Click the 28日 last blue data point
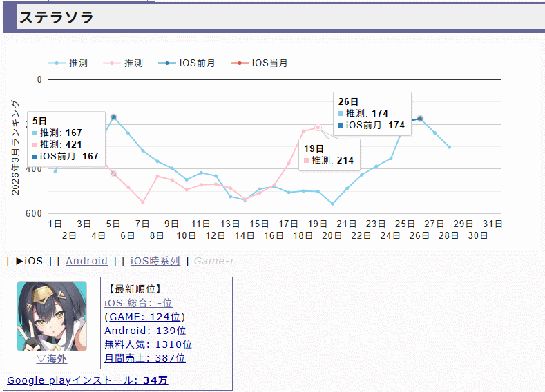 coord(450,147)
